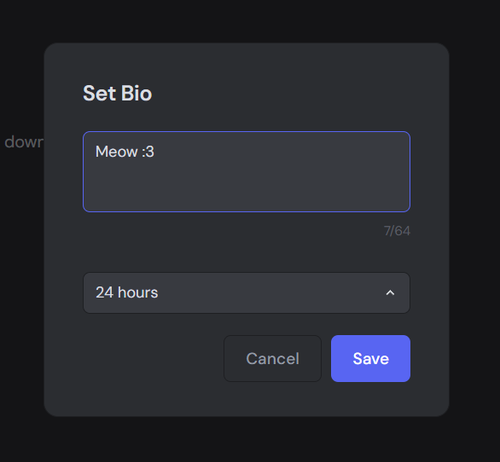Click the empty middle of the duration combo box
Viewport: 500px width, 462px height.
tap(267, 293)
